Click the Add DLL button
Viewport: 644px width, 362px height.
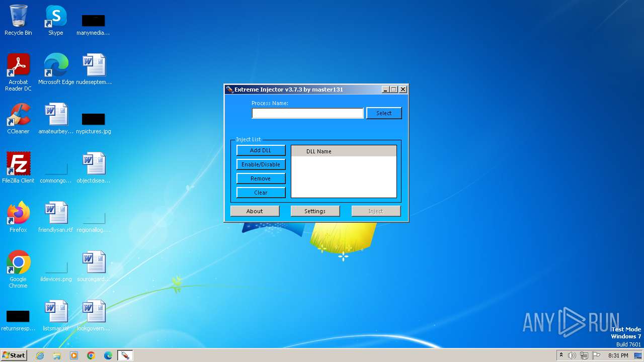261,150
